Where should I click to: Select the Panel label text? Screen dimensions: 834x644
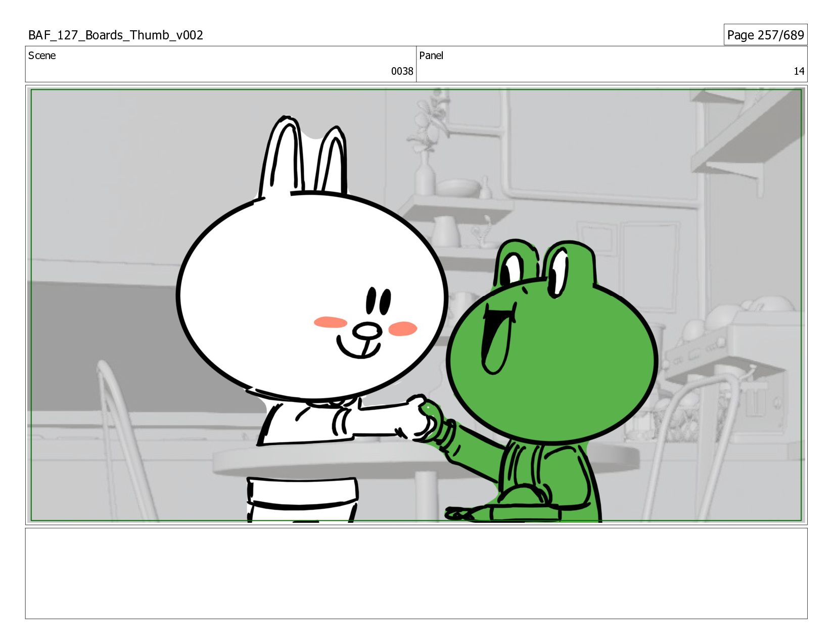coord(431,56)
